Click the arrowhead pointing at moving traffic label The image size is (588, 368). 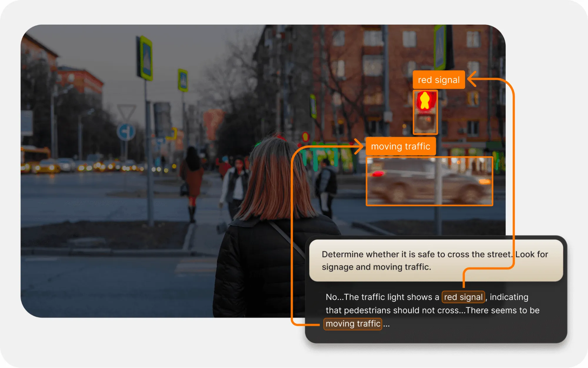(x=359, y=146)
